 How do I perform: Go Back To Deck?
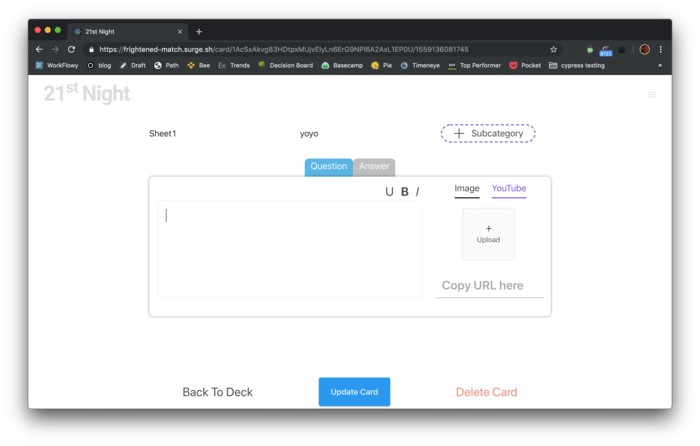[x=217, y=392]
